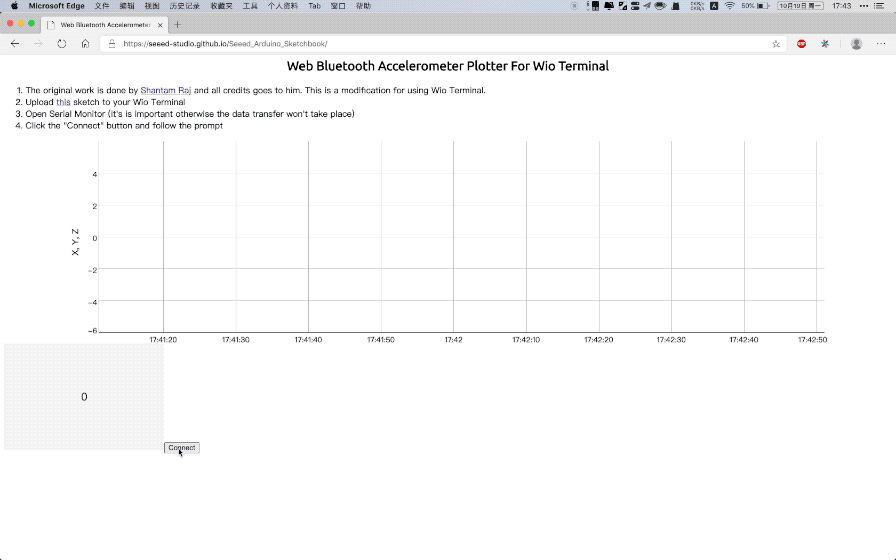Reload the current page
This screenshot has width=896, height=560.
coord(62,43)
